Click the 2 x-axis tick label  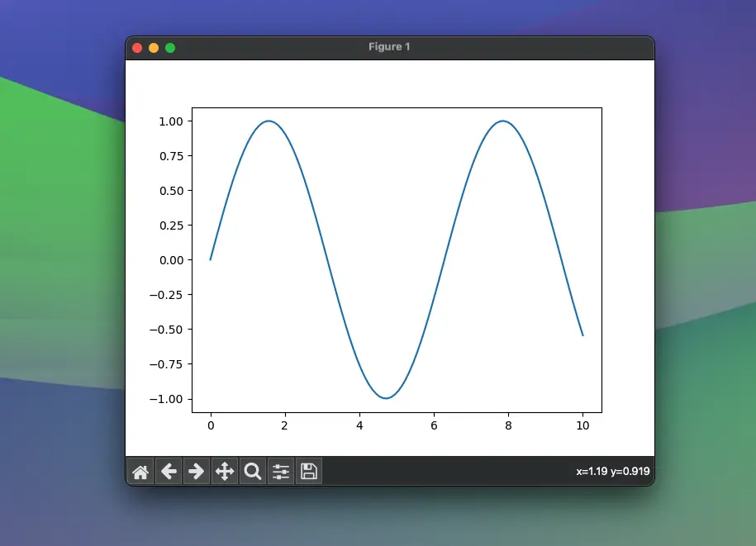click(284, 425)
